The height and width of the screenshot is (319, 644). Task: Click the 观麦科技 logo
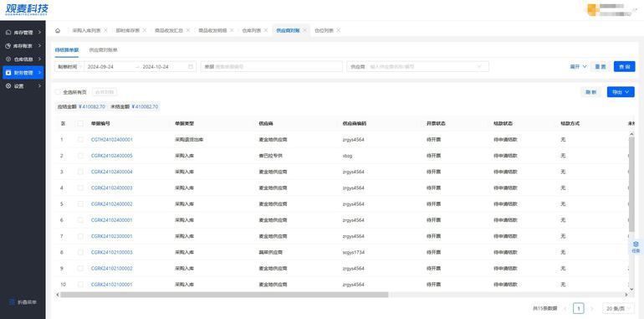[27, 9]
